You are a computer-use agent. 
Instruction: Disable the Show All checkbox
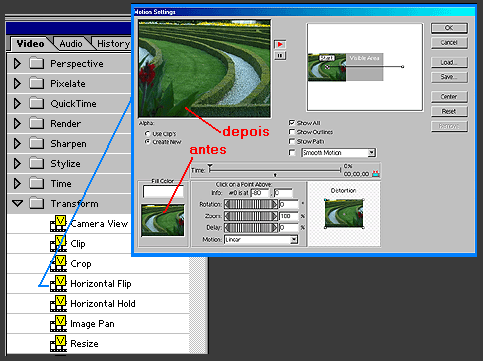tap(292, 123)
